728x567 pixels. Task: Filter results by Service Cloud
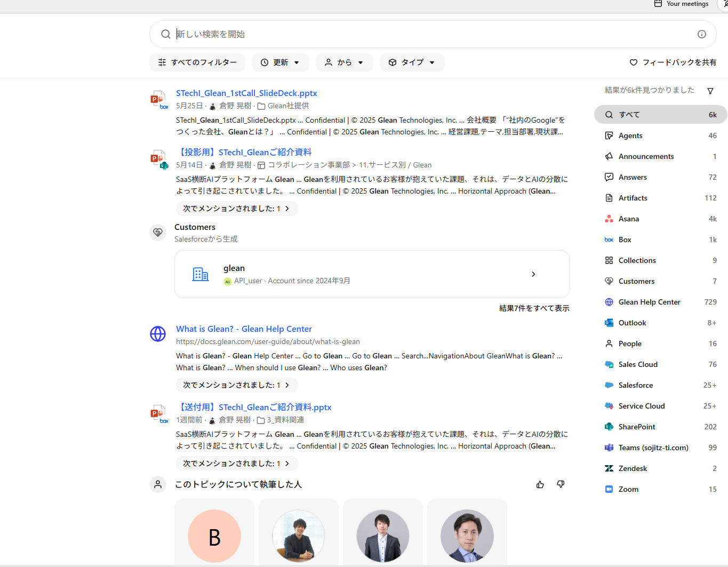(x=660, y=406)
